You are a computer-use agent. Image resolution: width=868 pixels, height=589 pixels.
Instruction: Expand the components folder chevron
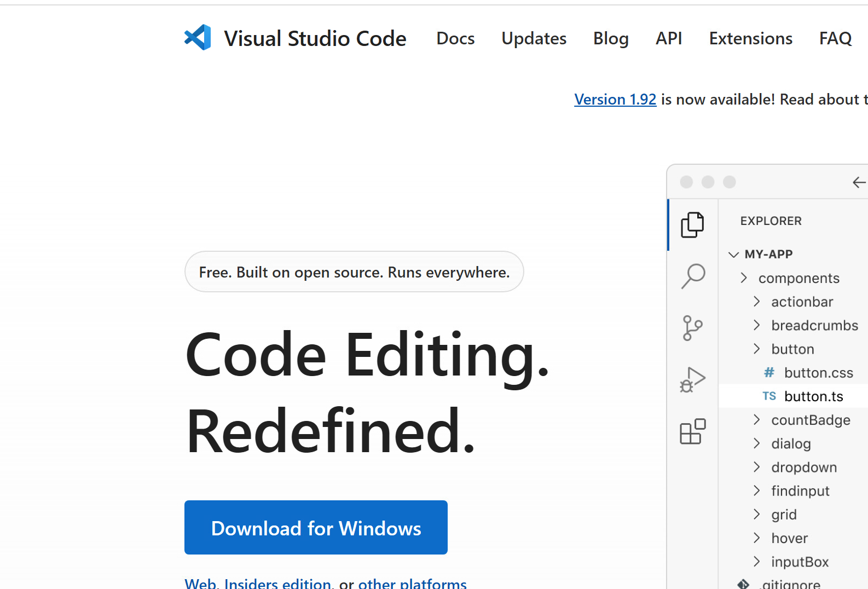[x=744, y=278]
